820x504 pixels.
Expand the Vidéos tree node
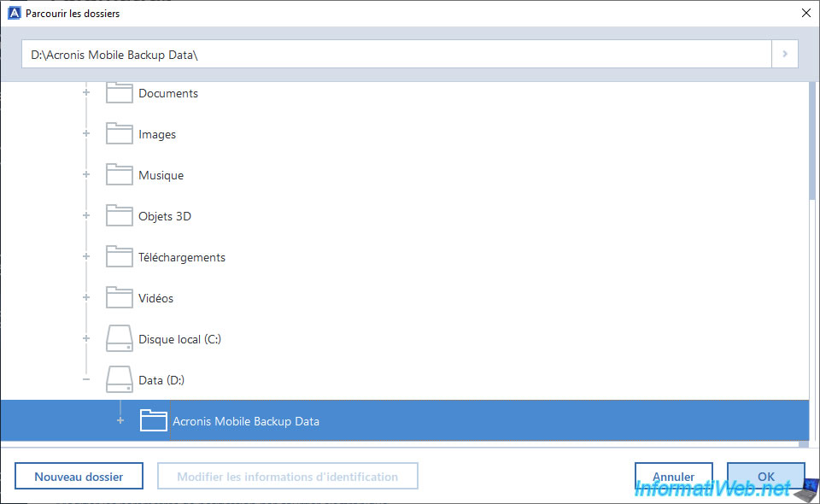point(86,297)
